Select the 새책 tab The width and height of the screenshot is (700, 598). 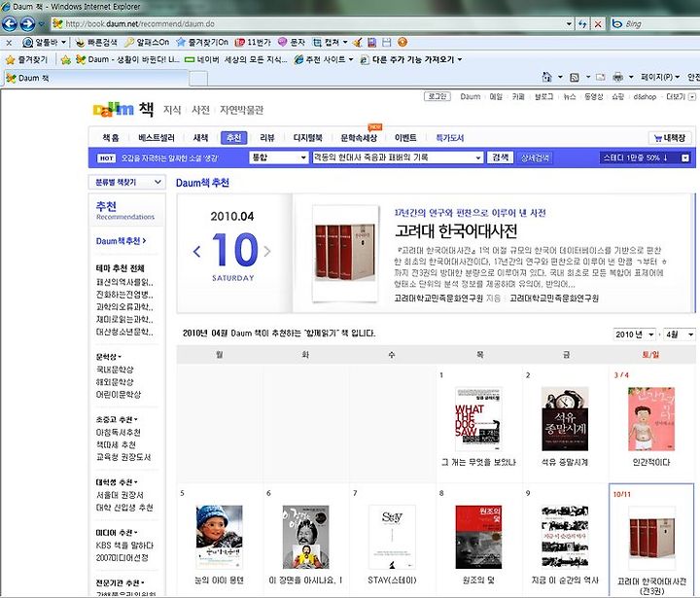200,138
